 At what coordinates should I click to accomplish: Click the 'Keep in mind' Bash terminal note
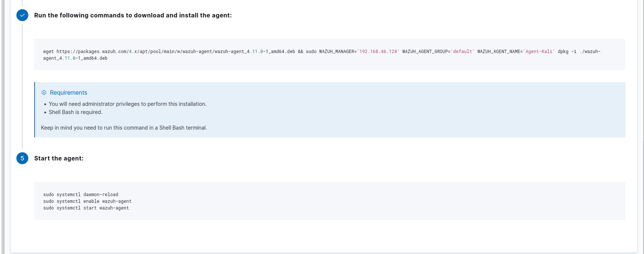click(124, 128)
